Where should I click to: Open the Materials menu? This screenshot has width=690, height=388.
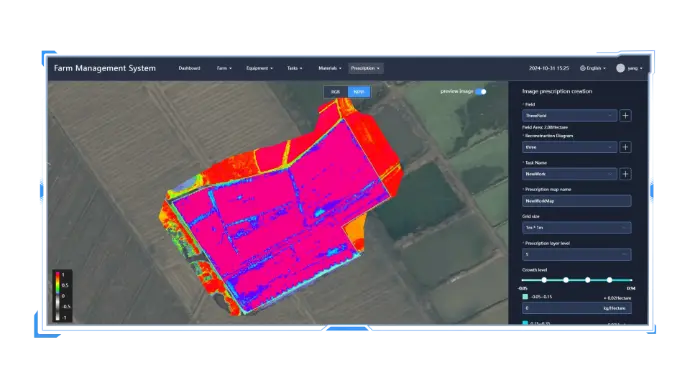coord(330,68)
